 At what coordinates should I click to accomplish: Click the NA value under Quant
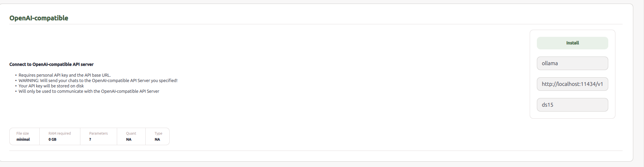[x=129, y=139]
